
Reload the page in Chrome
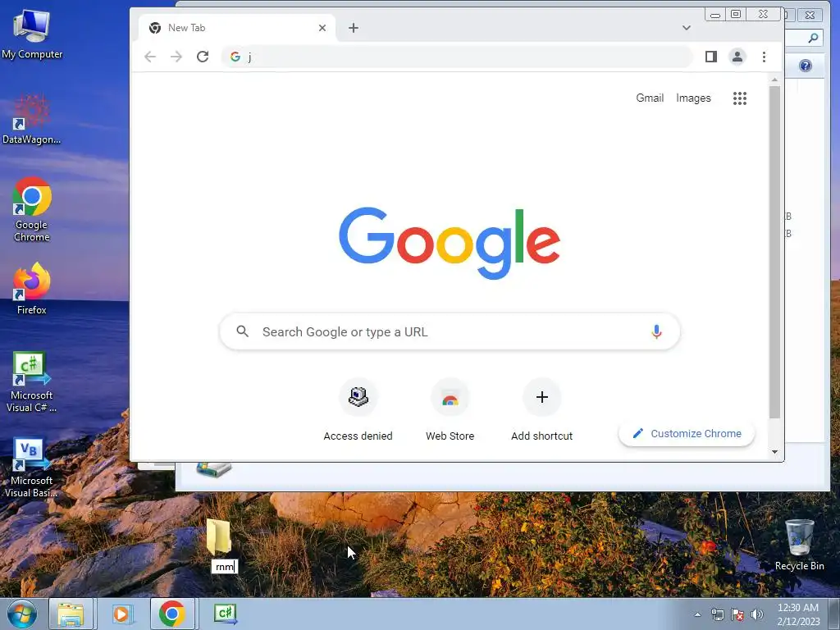[x=203, y=57]
